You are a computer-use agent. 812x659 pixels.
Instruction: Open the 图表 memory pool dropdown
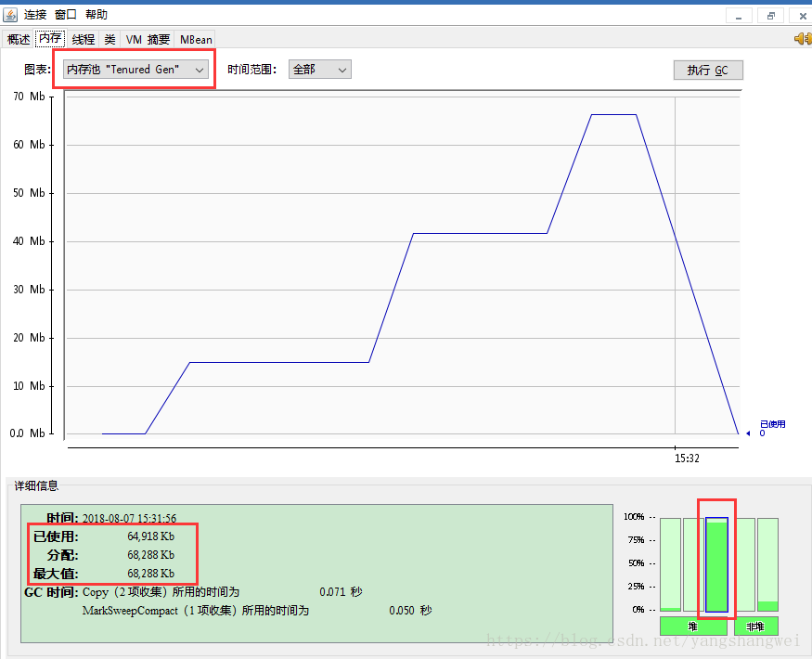tap(135, 70)
